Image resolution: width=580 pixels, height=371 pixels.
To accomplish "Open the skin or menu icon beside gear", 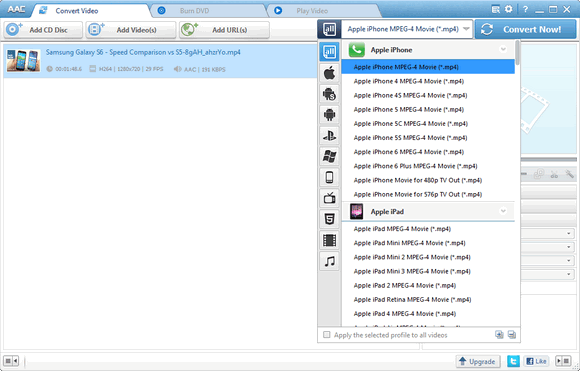I will (496, 9).
